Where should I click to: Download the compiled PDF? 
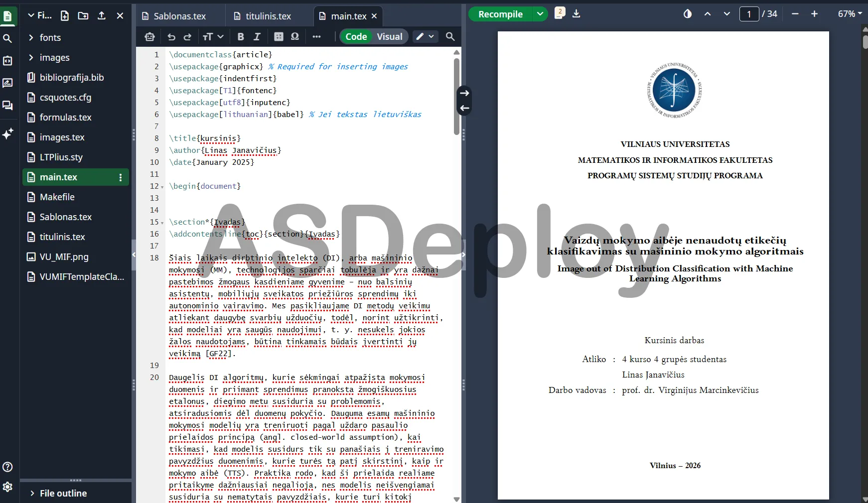577,14
